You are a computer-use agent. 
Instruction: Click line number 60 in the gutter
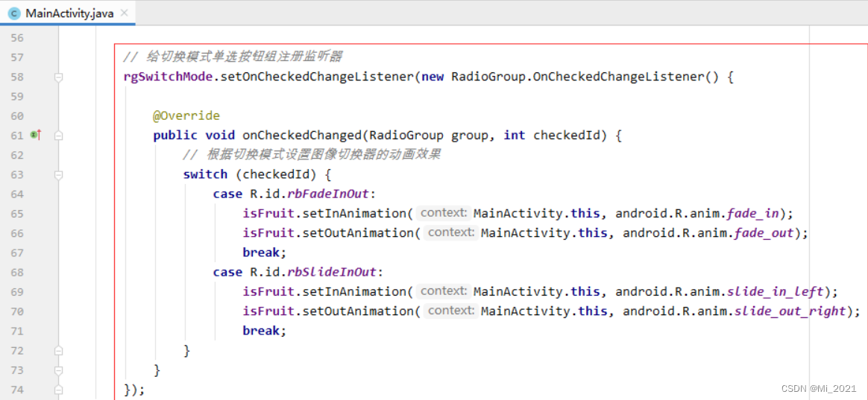coord(16,116)
